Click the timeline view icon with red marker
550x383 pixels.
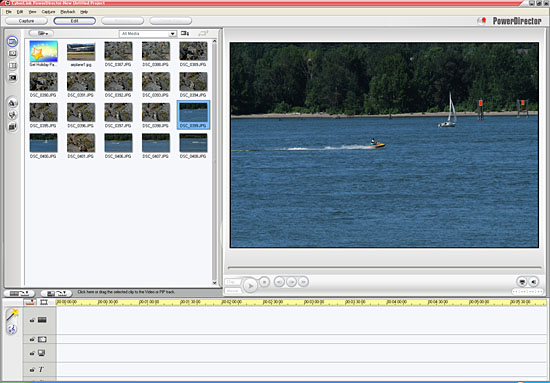click(x=30, y=302)
